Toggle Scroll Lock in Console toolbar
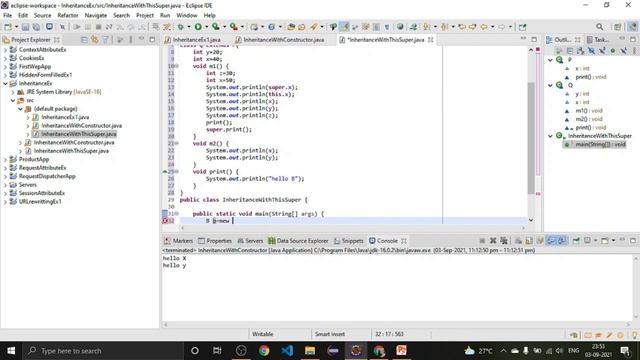 point(529,241)
